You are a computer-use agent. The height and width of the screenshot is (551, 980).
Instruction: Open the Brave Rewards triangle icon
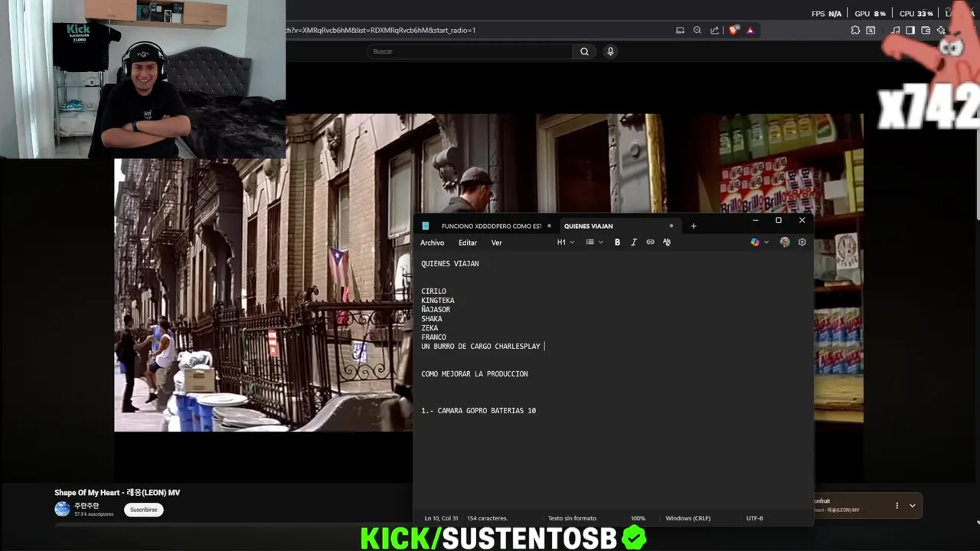pyautogui.click(x=750, y=31)
